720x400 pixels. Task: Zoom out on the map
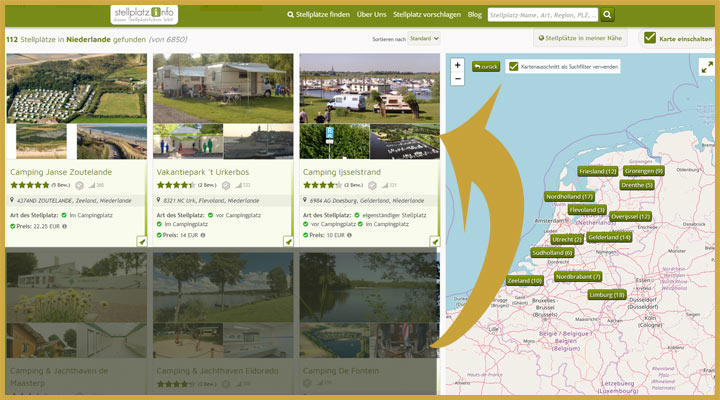(458, 81)
